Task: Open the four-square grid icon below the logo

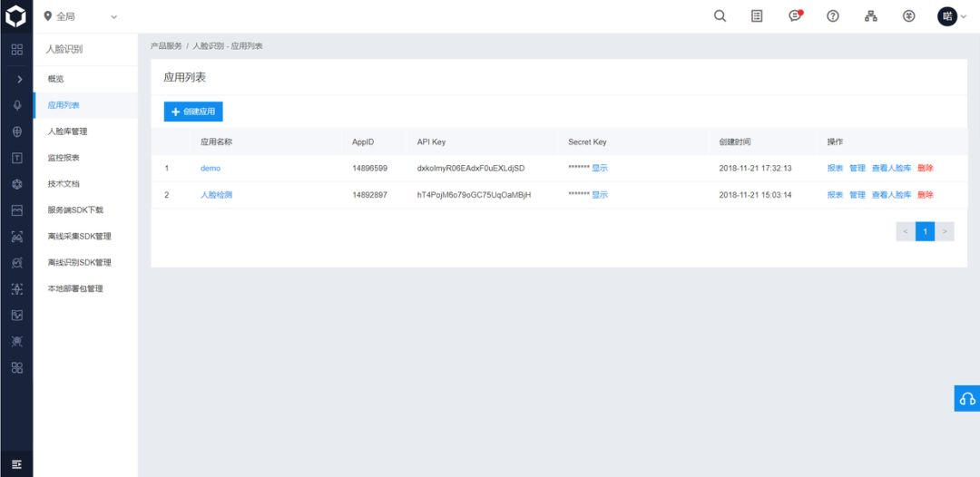Action: point(17,49)
